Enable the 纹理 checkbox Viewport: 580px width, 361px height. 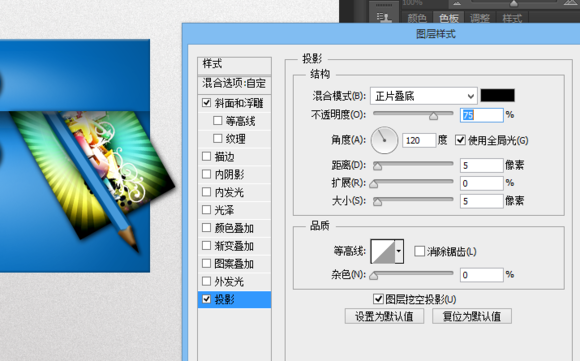(x=218, y=139)
